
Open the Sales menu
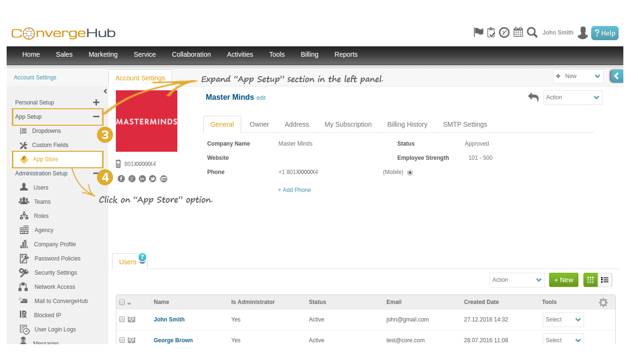coord(64,54)
